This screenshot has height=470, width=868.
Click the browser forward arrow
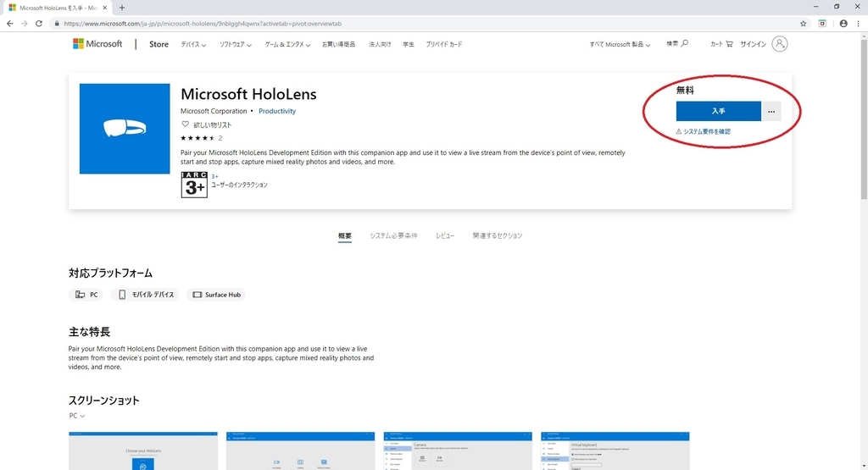(24, 23)
